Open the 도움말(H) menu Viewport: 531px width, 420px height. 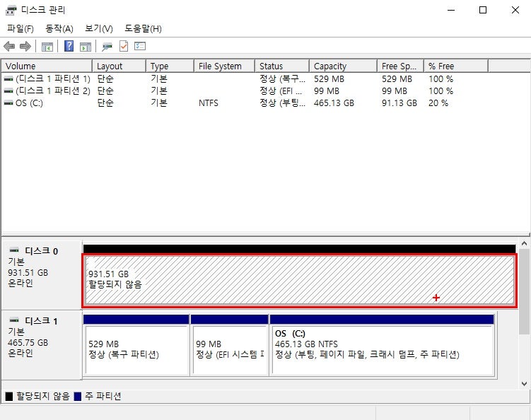[x=143, y=28]
